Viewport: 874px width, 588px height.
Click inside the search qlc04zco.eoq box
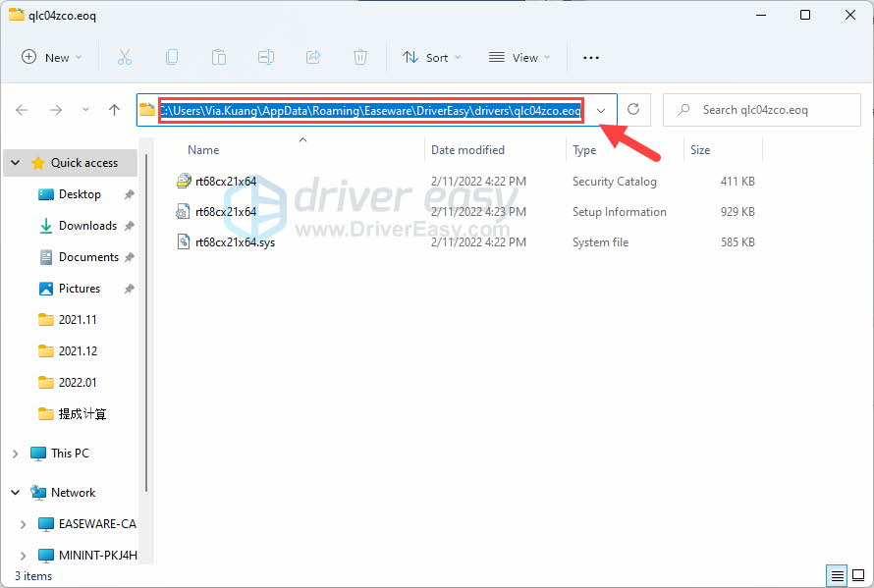coord(761,109)
